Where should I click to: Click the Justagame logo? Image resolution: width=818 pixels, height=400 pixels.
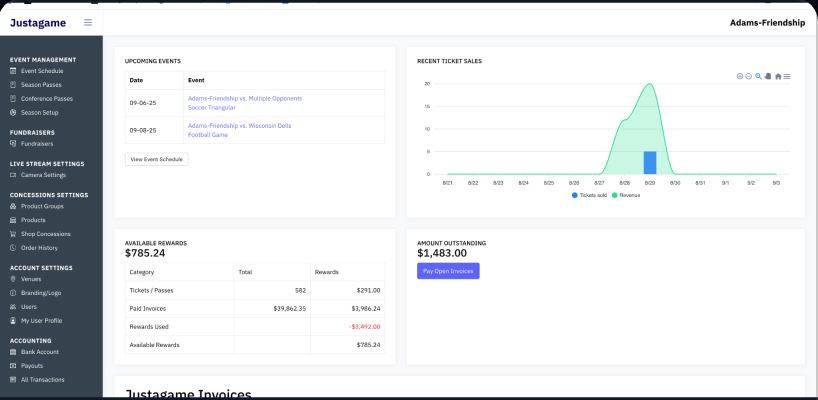(x=38, y=23)
